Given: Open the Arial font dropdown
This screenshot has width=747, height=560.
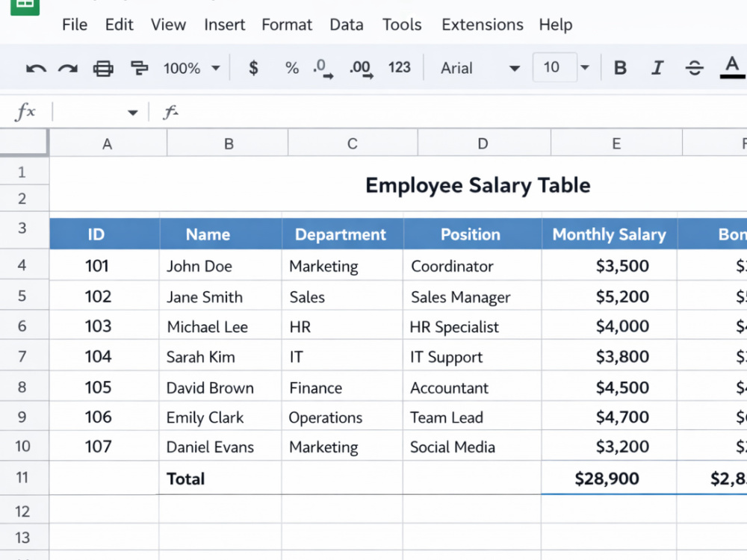Looking at the screenshot, I should pos(480,68).
